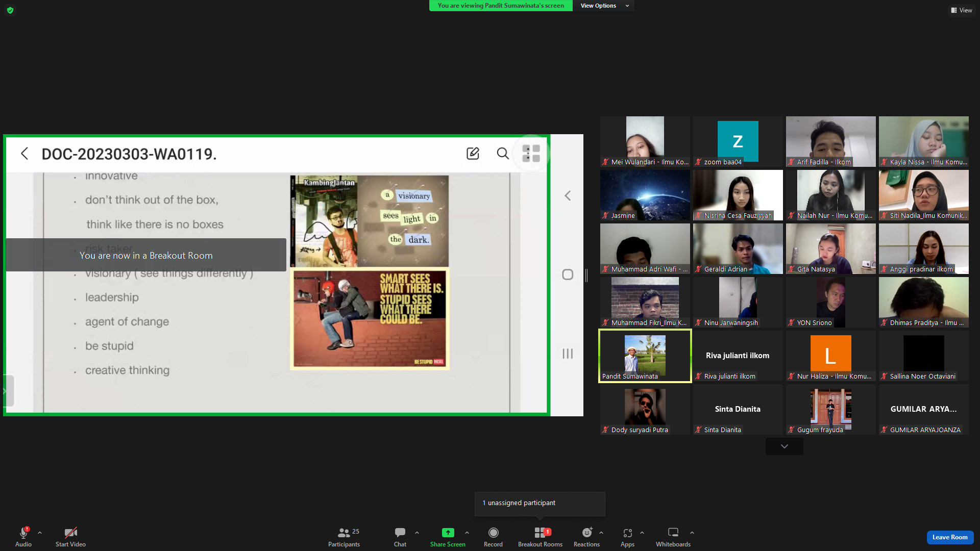
Task: Select Siti Nadila's video tile
Action: click(x=924, y=195)
